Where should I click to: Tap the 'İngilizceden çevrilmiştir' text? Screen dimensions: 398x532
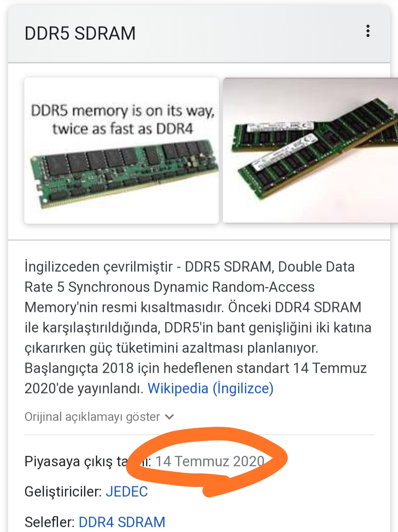(98, 267)
